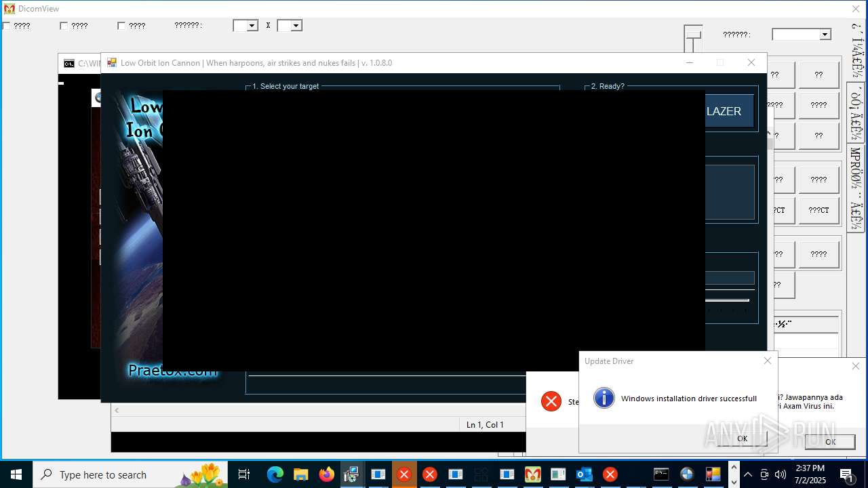Viewport: 868px width, 488px height.
Task: Click the left scroll arrow of the horizontal scrollbar
Action: [117, 410]
